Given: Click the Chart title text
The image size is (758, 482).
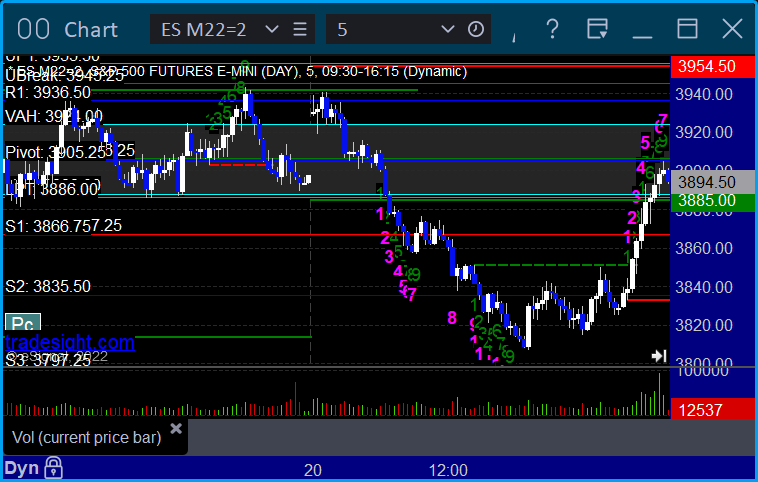Looking at the screenshot, I should (91, 30).
